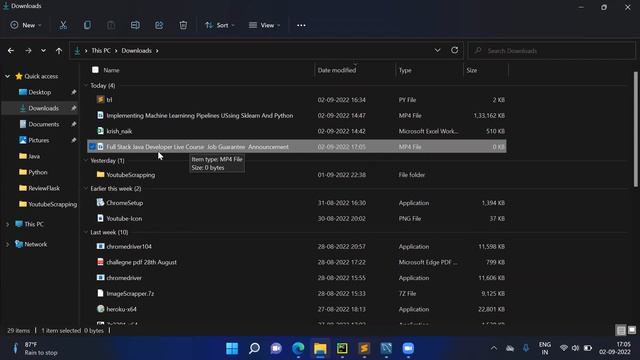Open the New dropdown
The image size is (640, 360).
(x=26, y=25)
